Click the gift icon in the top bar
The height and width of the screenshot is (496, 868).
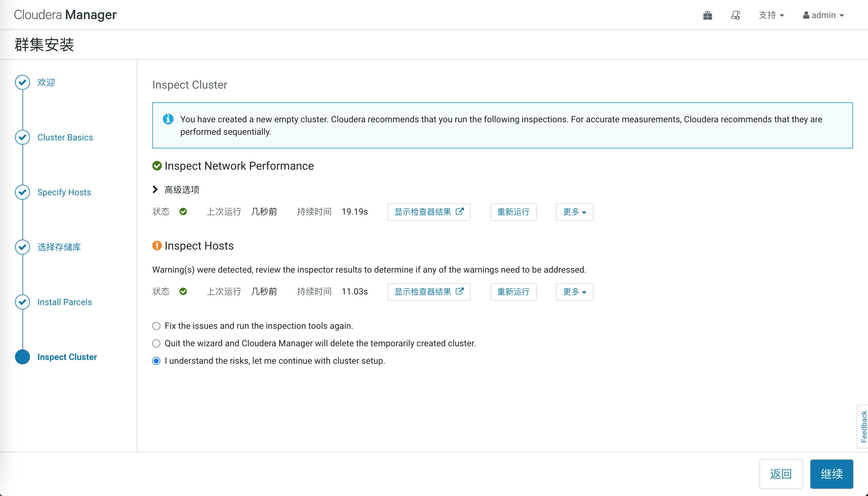click(708, 15)
